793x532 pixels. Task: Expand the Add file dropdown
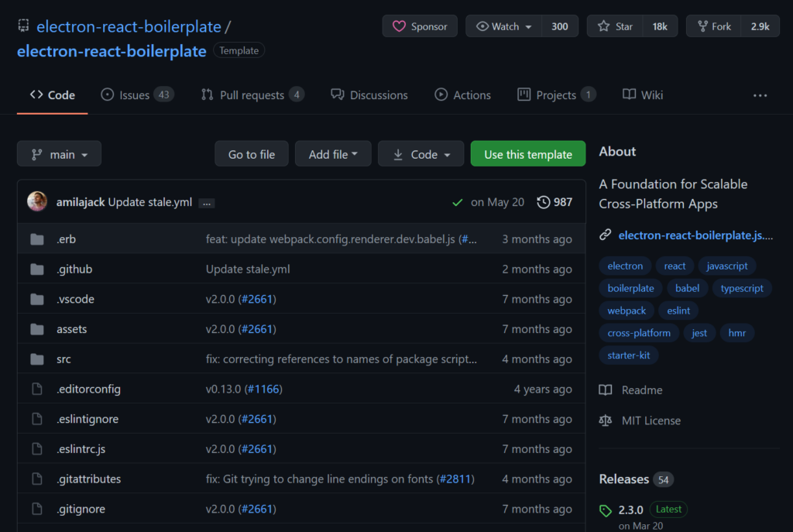333,154
